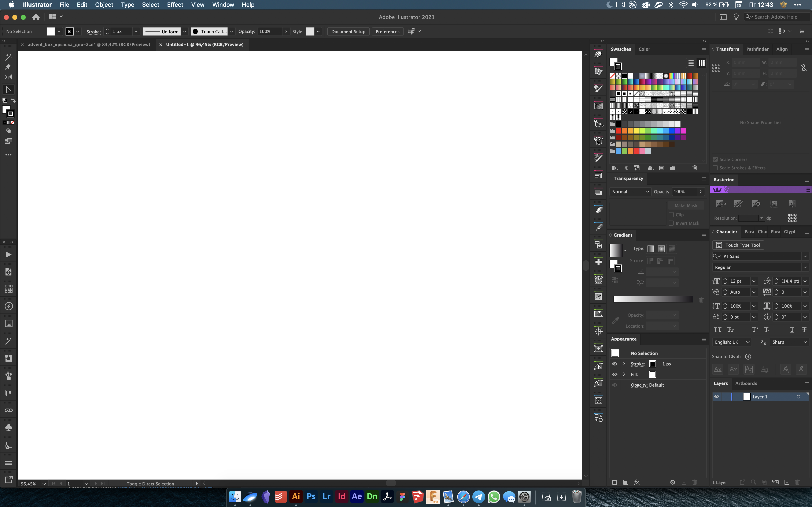
Task: Click the New Color Group folder icon
Action: [672, 168]
